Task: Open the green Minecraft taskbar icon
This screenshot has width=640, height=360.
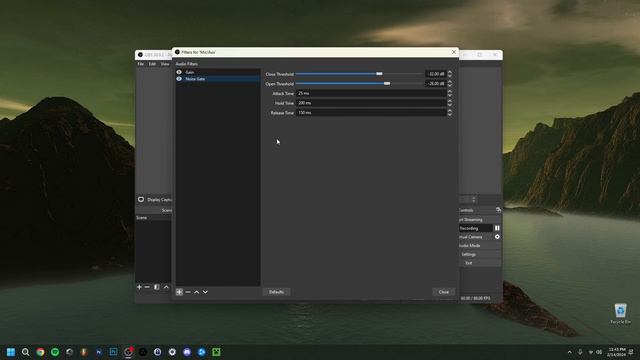Action: pyautogui.click(x=216, y=352)
